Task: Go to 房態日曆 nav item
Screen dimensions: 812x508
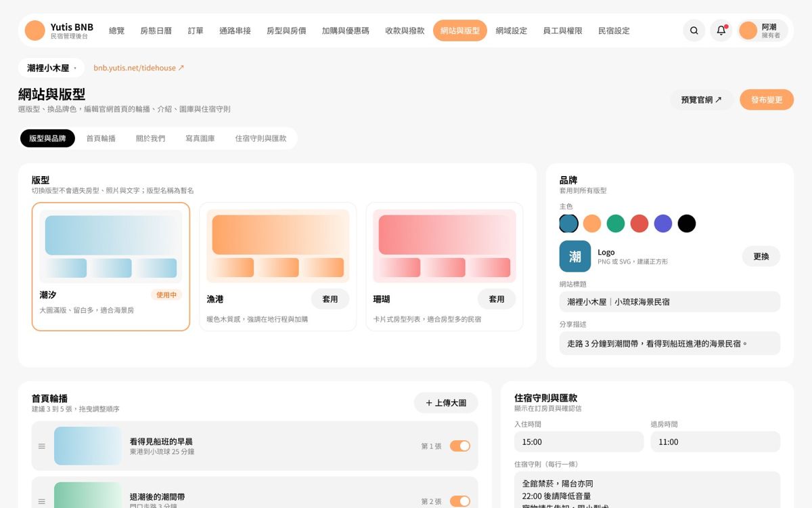Action: pyautogui.click(x=156, y=30)
